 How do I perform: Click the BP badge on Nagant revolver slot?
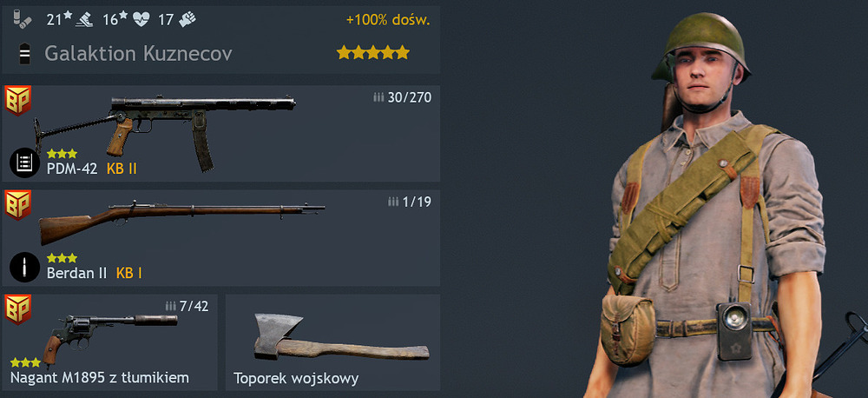[17, 309]
